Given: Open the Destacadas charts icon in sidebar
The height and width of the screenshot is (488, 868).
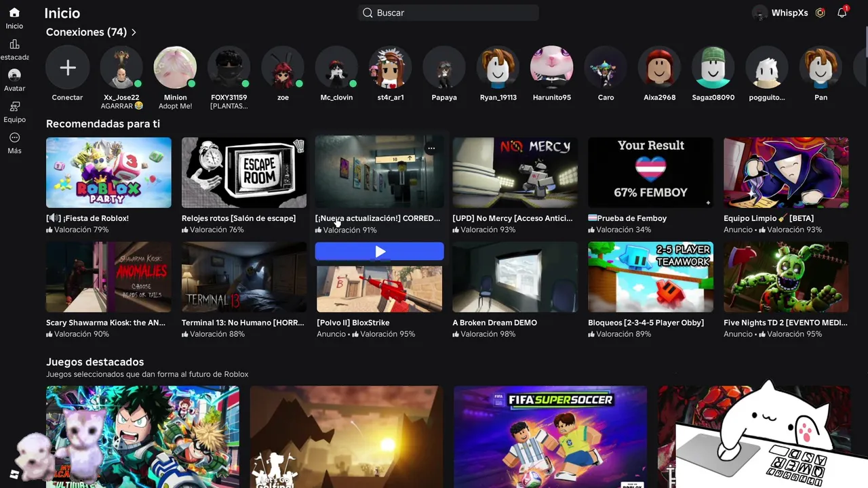Looking at the screenshot, I should pos(14,44).
